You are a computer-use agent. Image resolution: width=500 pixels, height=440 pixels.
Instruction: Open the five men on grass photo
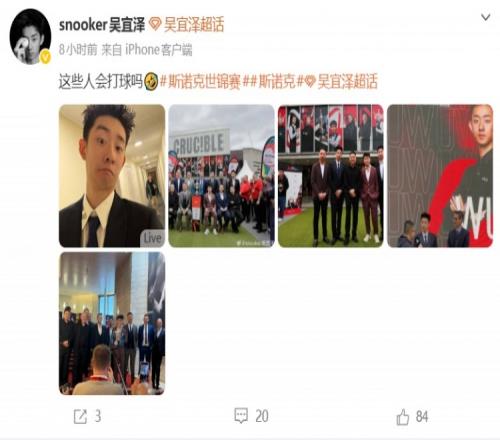pos(331,176)
